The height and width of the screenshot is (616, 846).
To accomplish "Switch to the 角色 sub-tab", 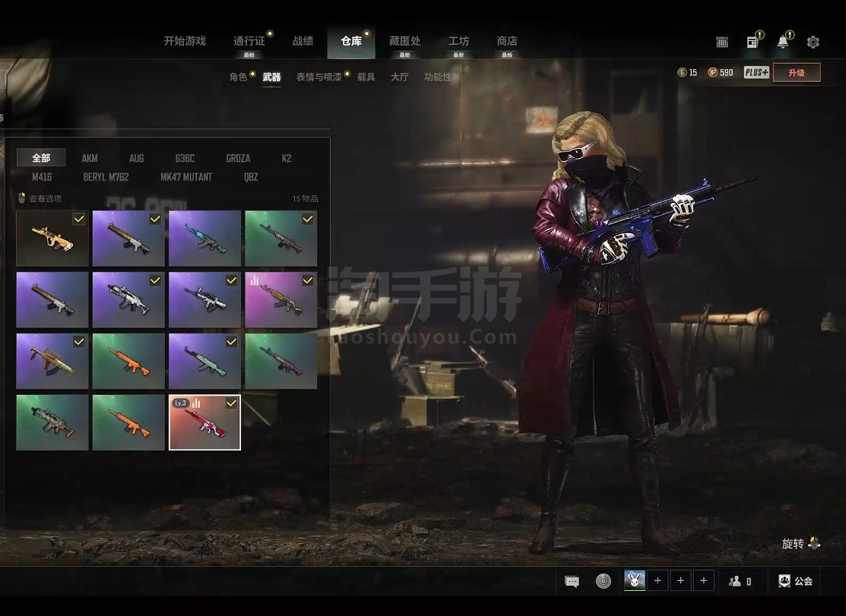I will [238, 77].
